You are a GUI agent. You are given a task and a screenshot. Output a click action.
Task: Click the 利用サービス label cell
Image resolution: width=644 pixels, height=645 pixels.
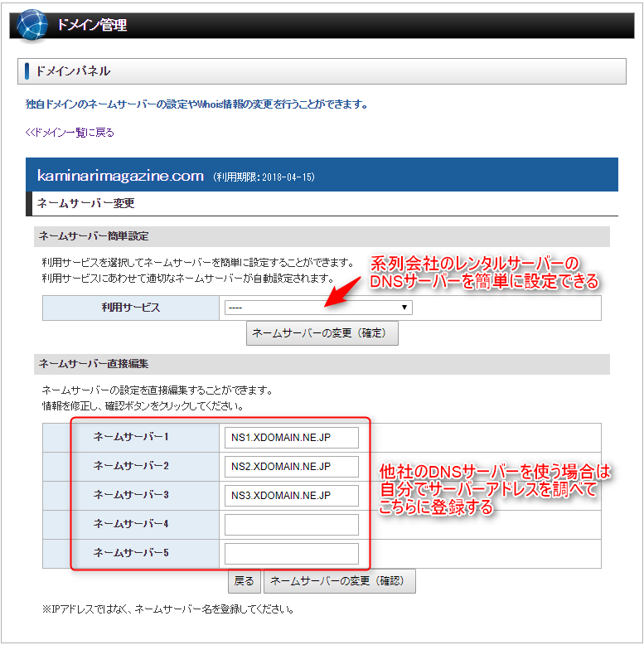(x=130, y=308)
